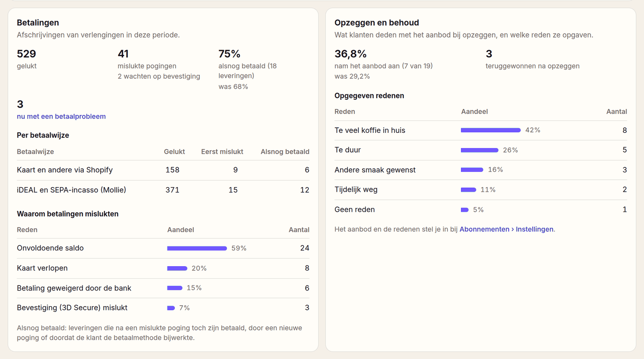Click the count 24 for Onvoldoende saldo
The height and width of the screenshot is (359, 644).
(305, 248)
